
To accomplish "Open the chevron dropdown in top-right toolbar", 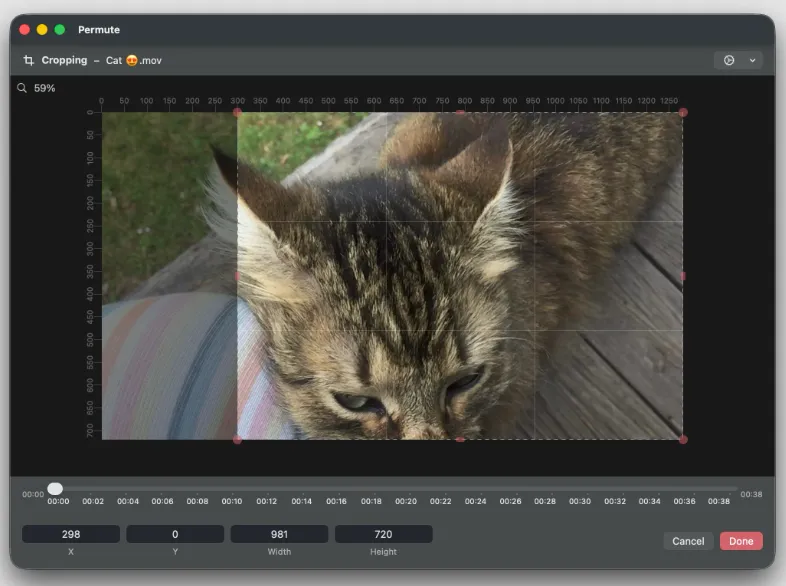I will (x=752, y=61).
